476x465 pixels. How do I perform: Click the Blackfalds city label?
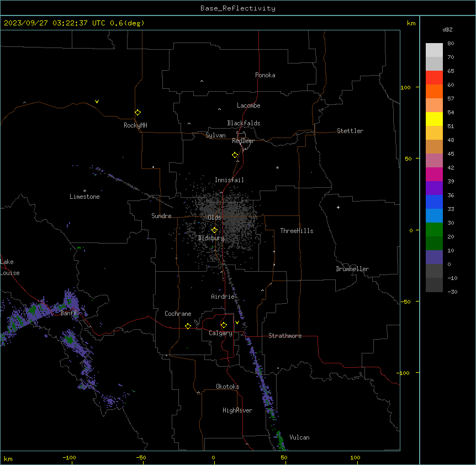244,123
